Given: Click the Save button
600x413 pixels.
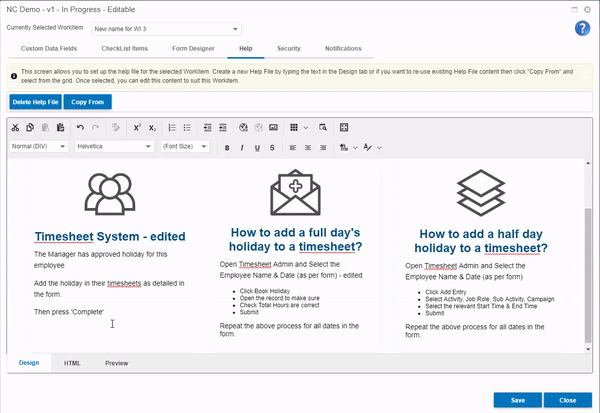Looking at the screenshot, I should tap(518, 400).
